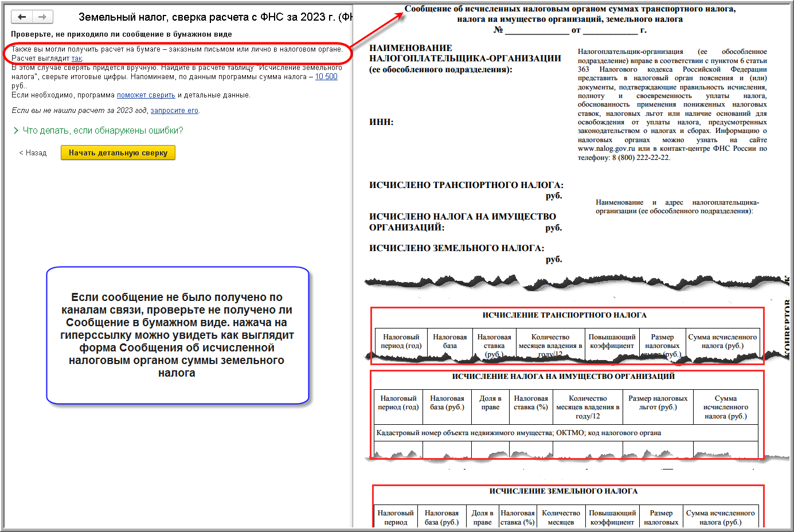Click the forward arrow navigation button
Viewport: 794px width, 532px height.
(x=42, y=17)
